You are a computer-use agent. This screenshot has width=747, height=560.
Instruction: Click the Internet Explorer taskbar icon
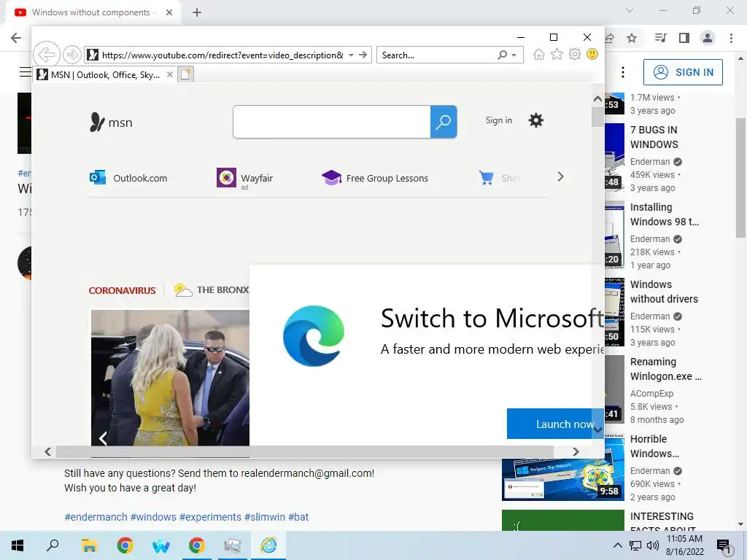[x=268, y=545]
